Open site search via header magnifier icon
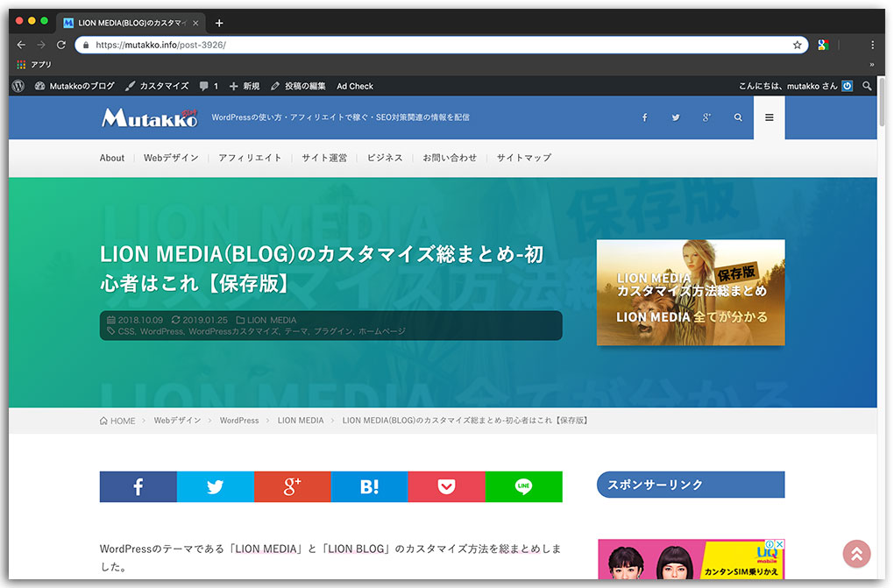The image size is (894, 588). [738, 117]
